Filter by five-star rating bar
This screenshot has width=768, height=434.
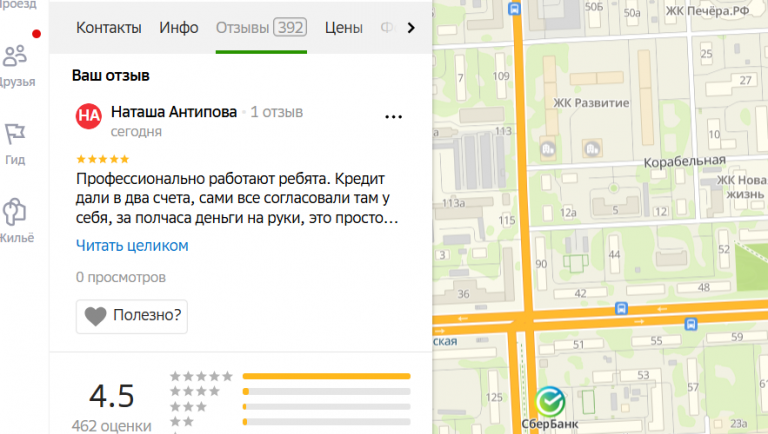326,376
